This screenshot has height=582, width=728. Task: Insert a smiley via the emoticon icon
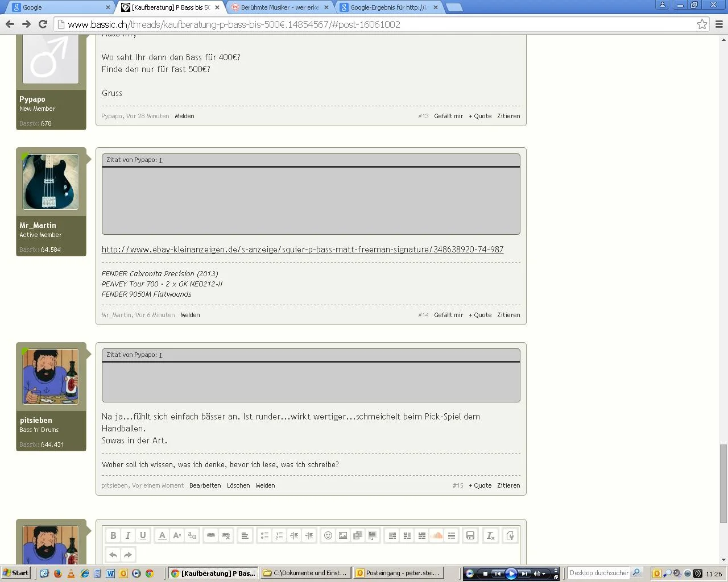pos(328,535)
